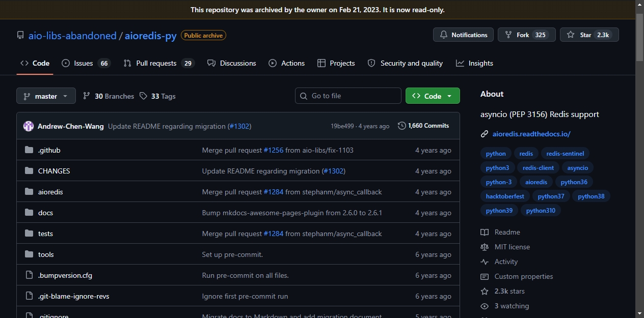Screen dimensions: 644x318
Task: Open the .github folder
Action: pyautogui.click(x=49, y=150)
